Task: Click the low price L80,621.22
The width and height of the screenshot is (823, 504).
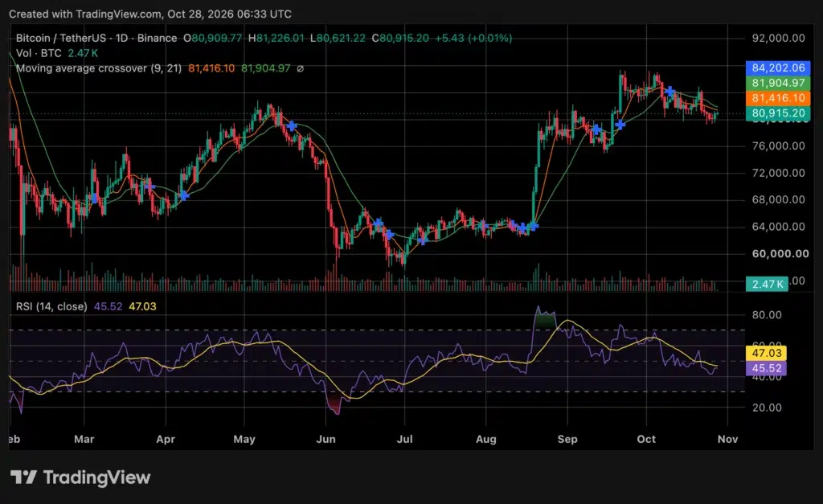Action: pos(338,38)
